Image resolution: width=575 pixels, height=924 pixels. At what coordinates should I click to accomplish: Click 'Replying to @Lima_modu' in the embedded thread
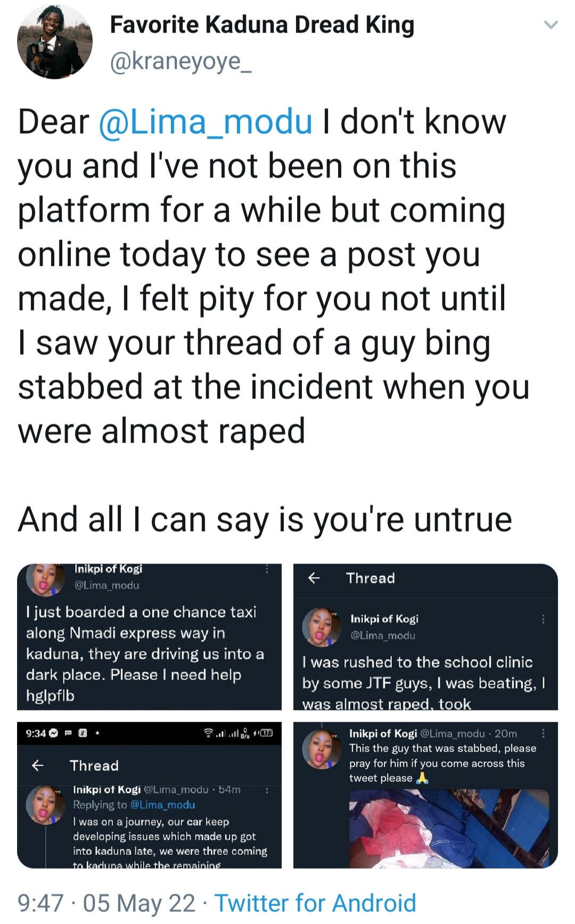click(x=134, y=805)
